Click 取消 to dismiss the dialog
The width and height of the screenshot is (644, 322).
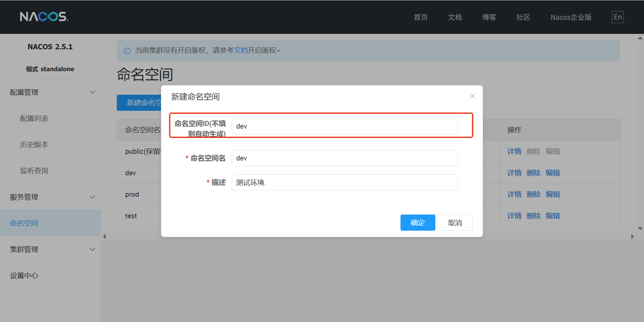click(455, 223)
